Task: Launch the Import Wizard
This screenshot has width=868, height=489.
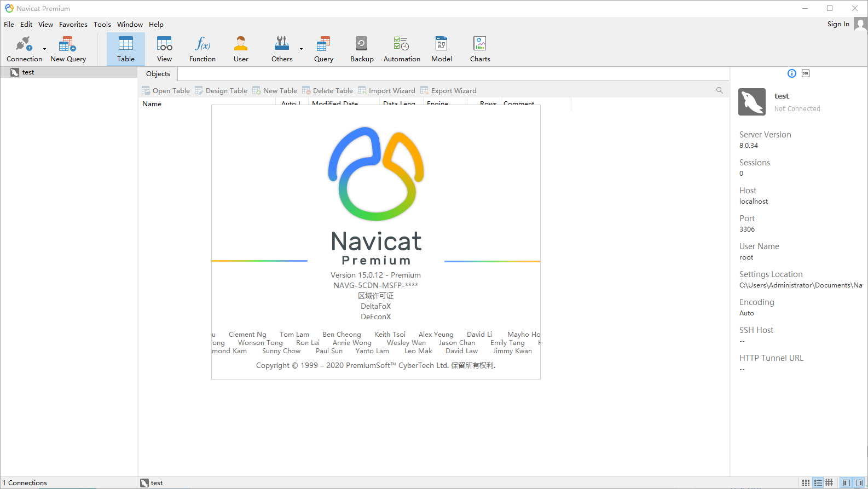Action: point(386,90)
